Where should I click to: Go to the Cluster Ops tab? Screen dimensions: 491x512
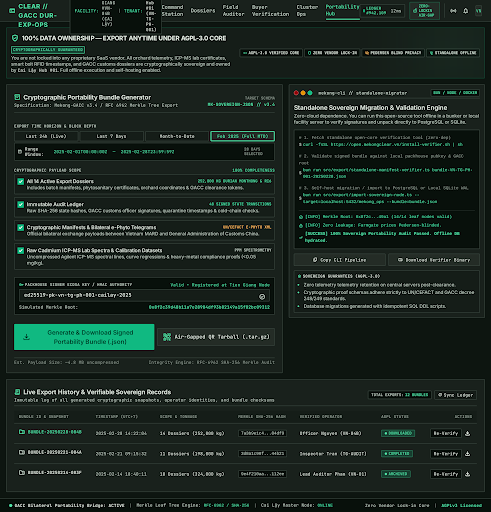click(x=307, y=11)
